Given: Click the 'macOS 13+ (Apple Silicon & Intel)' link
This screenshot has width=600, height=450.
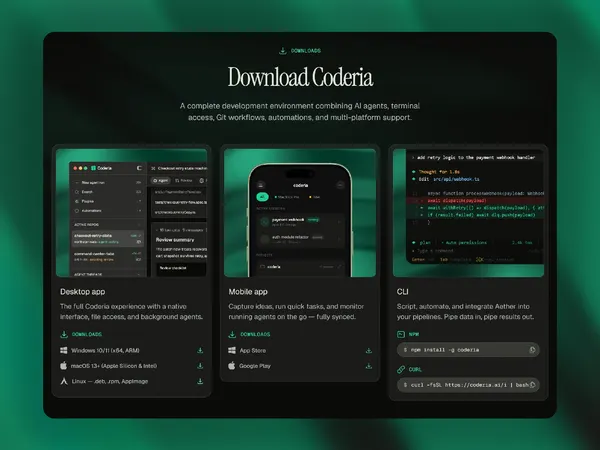Looking at the screenshot, I should coord(114,366).
